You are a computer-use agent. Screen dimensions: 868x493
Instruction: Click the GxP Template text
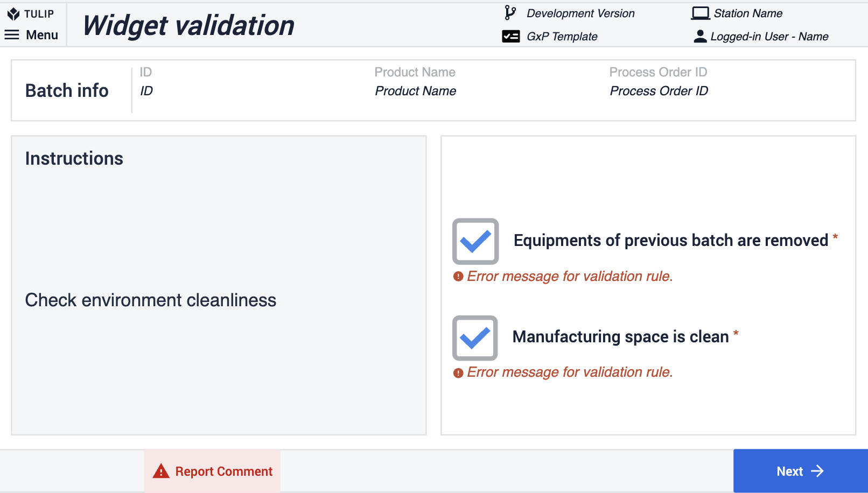[x=562, y=37]
